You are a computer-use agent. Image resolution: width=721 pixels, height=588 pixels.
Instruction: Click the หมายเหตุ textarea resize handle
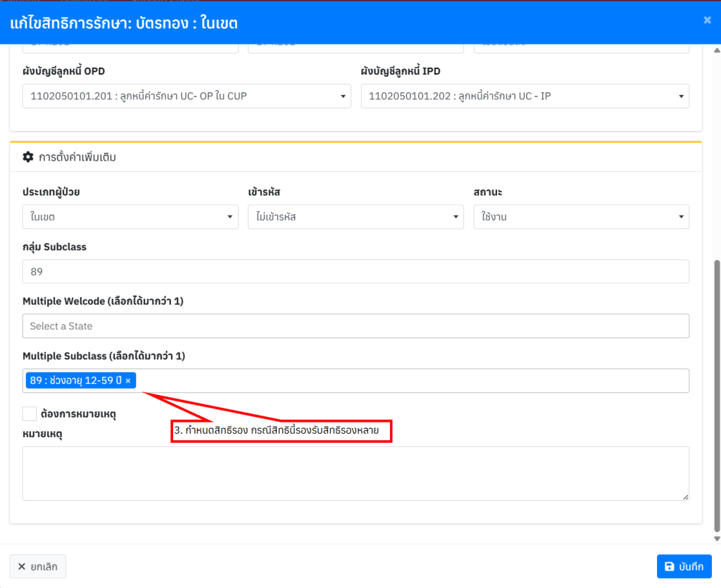click(685, 496)
